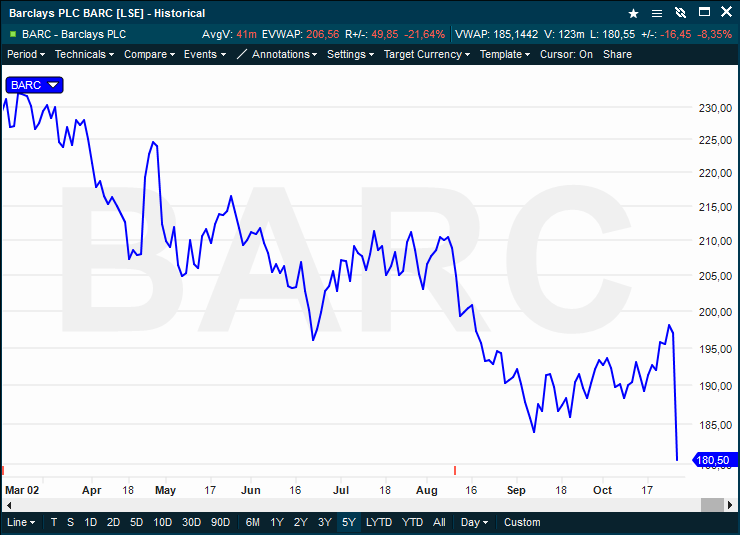Viewport: 740px width, 535px height.
Task: Switch to 6M time range
Action: [253, 522]
